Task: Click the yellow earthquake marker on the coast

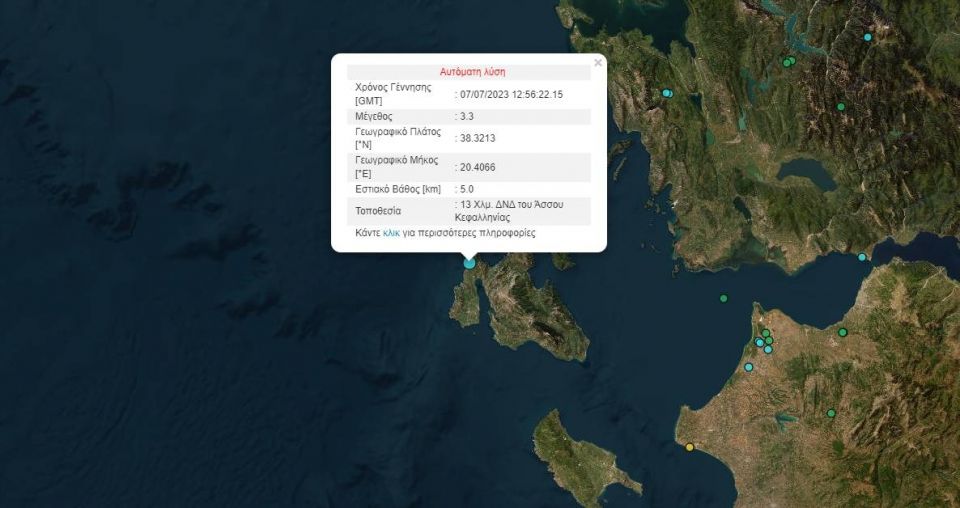Action: (x=689, y=447)
